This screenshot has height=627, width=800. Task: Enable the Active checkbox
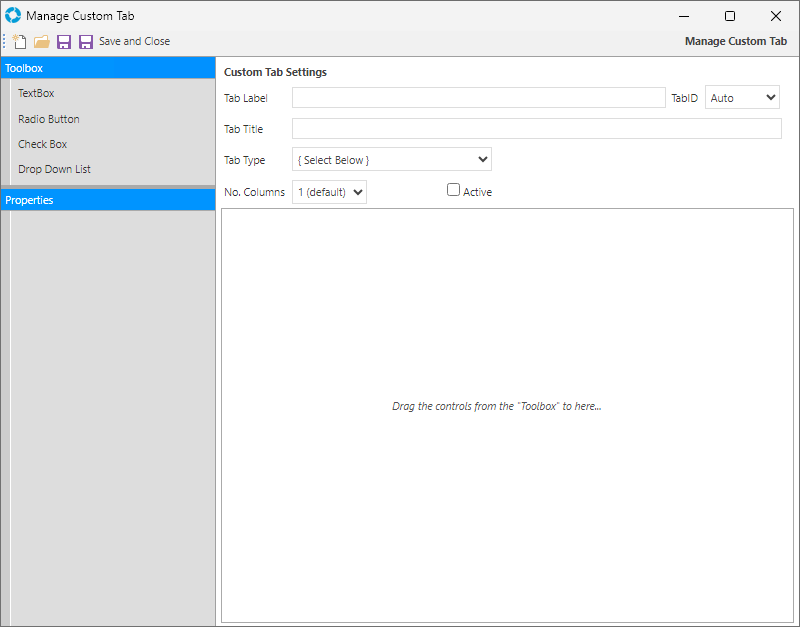(x=453, y=190)
